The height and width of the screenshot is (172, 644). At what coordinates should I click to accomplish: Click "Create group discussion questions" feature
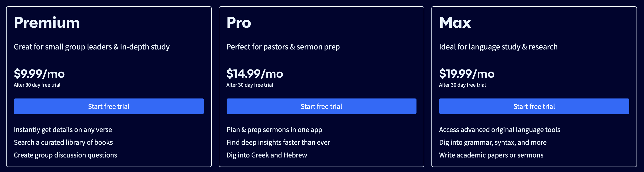(65, 155)
